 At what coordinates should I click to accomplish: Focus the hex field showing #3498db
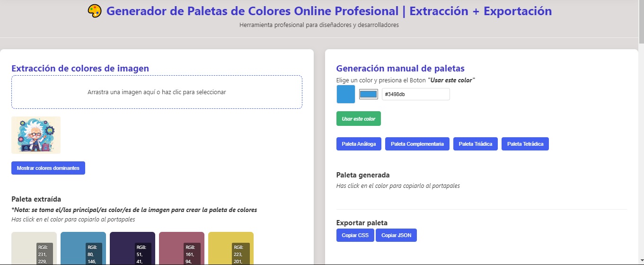(416, 94)
